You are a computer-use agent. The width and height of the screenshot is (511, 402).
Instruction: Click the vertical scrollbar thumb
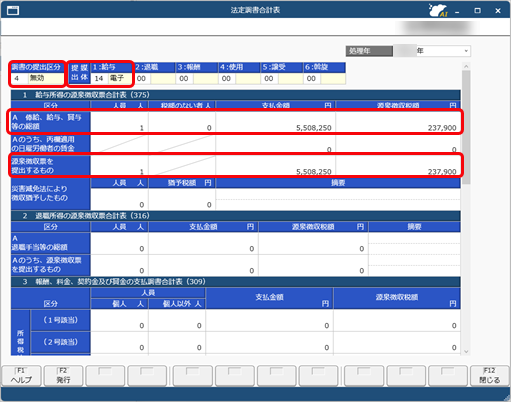[x=466, y=127]
